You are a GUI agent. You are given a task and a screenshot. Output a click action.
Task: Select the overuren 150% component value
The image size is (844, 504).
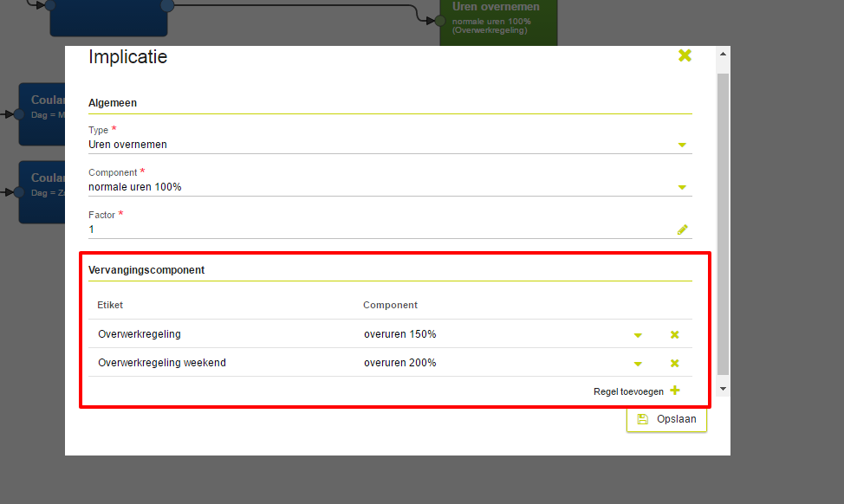[400, 334]
